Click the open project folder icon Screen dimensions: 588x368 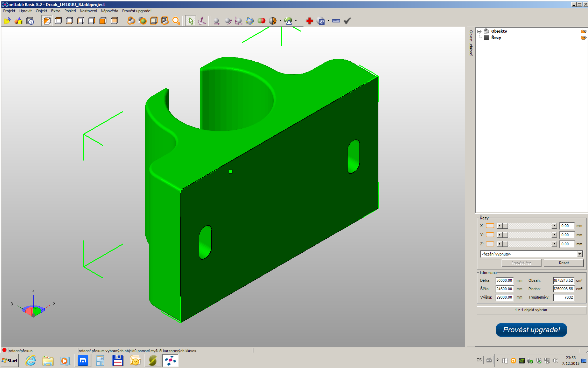7,21
